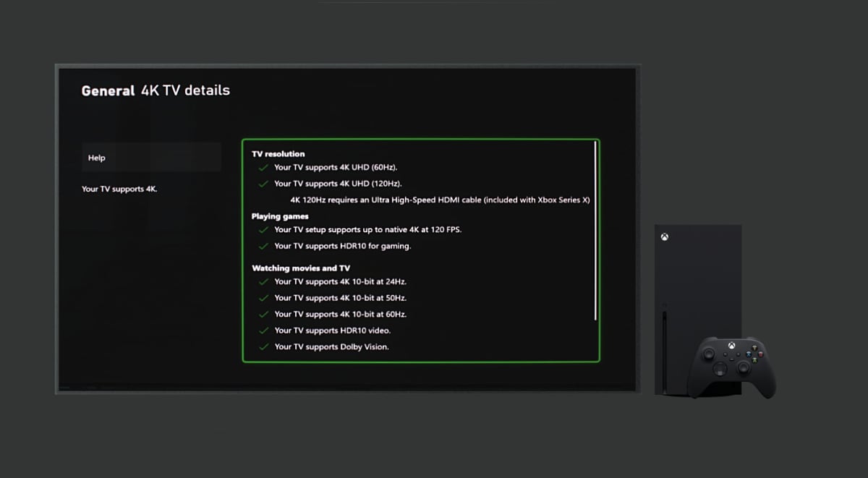
Task: Click the D-pad on the controller
Action: click(720, 368)
